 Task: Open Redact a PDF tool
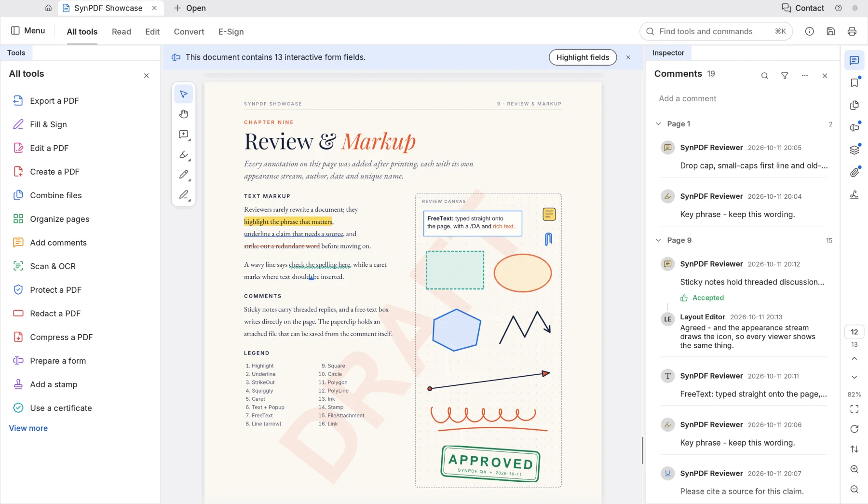pyautogui.click(x=81, y=313)
